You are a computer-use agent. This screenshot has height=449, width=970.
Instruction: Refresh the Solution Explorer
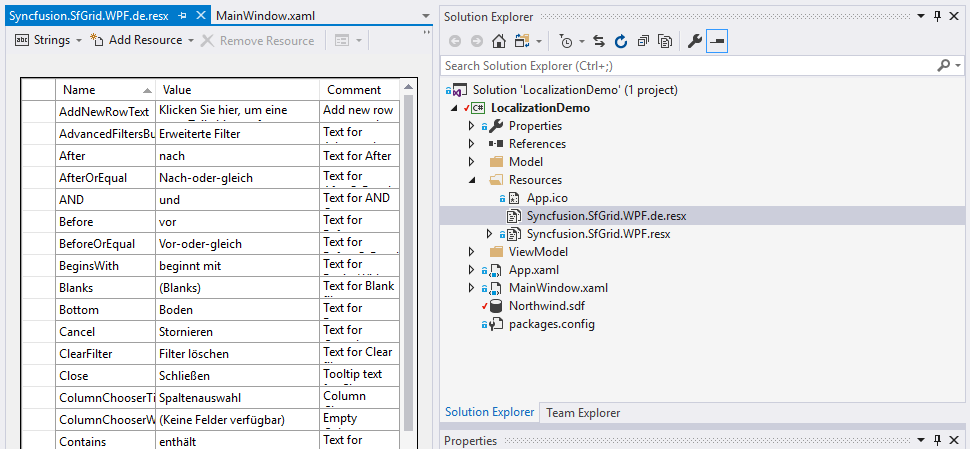620,41
